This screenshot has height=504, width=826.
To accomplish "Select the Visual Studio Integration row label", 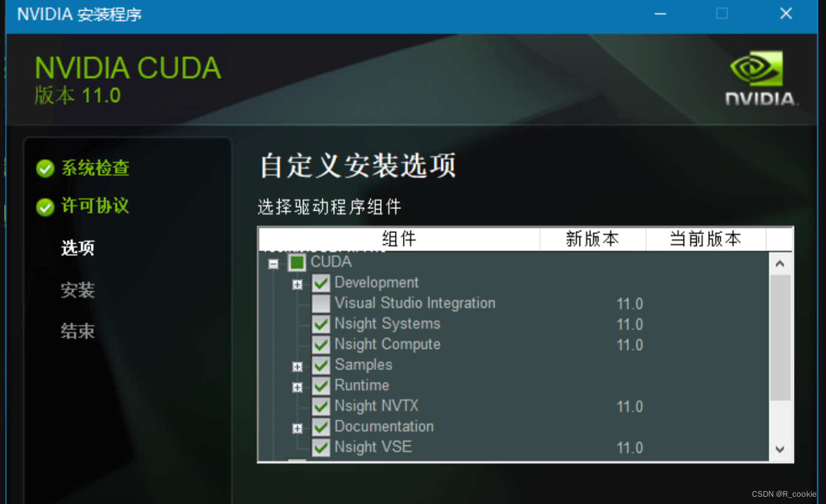I will coord(415,303).
